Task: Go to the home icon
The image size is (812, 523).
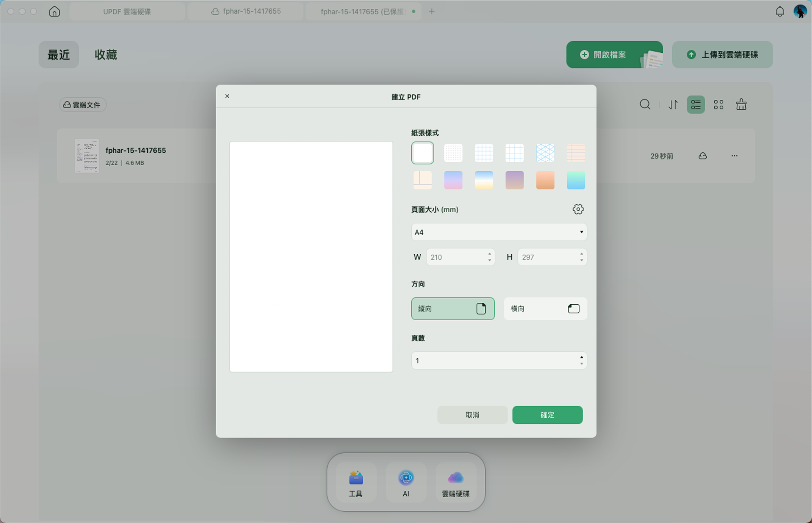Action: pos(55,11)
